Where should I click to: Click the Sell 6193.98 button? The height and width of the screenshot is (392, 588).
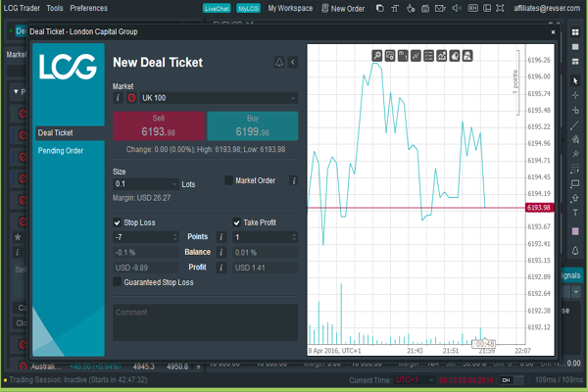(x=159, y=126)
